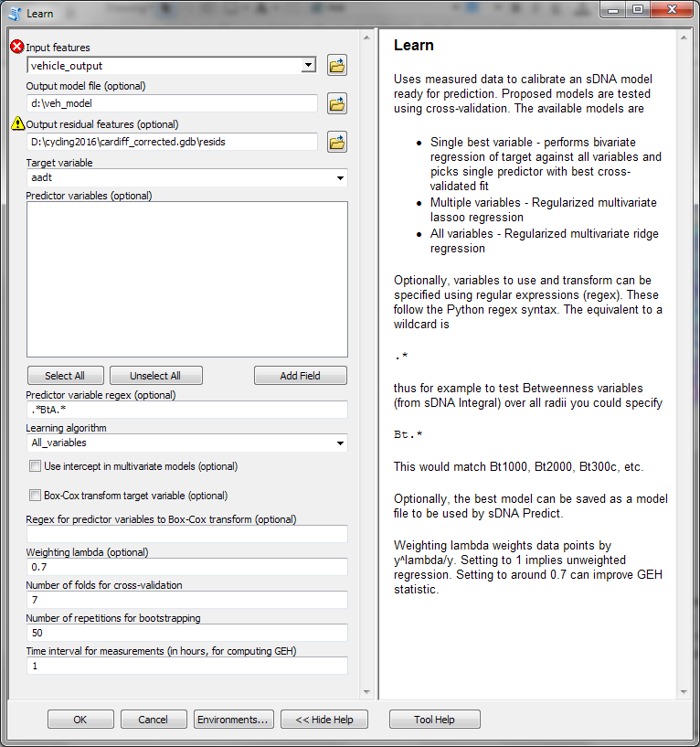This screenshot has width=700, height=747.
Task: Maximize the Learn window
Action: pos(638,10)
